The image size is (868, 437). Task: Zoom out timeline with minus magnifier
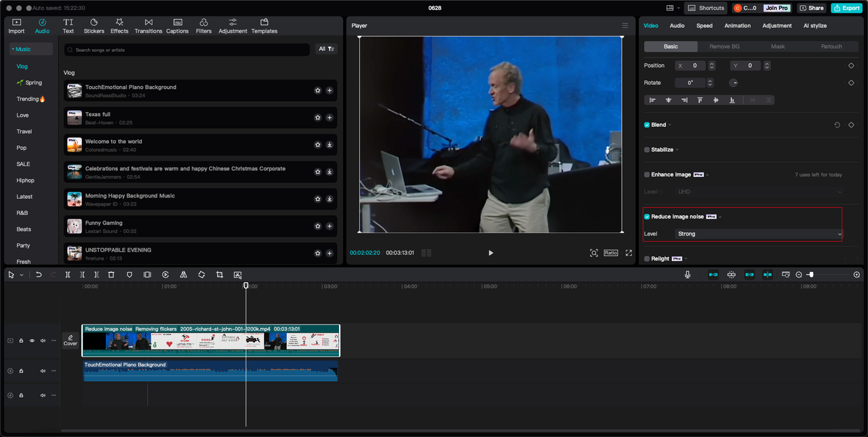pos(799,275)
